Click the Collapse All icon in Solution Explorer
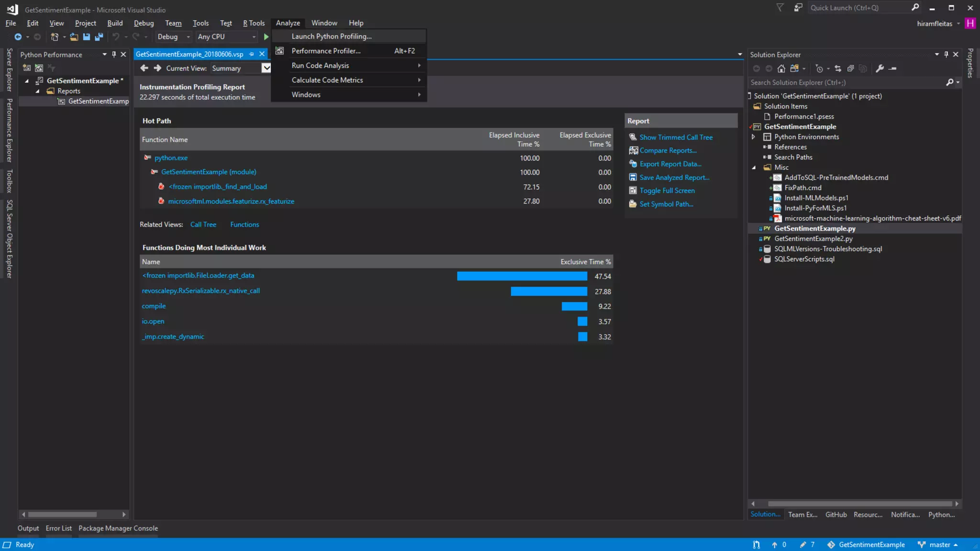Screen dimensions: 980x551 pyautogui.click(x=850, y=68)
